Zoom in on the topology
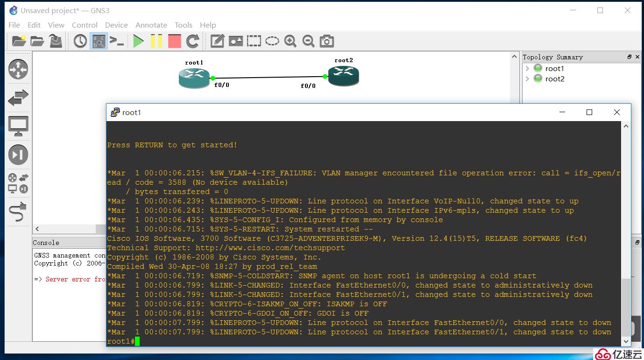The image size is (644, 360). point(290,41)
